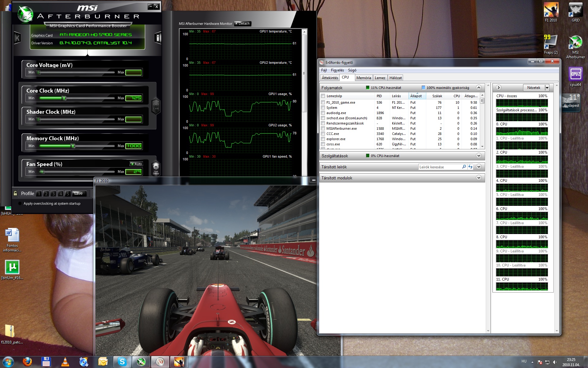Launch cpuz64 desktop icon

point(575,77)
